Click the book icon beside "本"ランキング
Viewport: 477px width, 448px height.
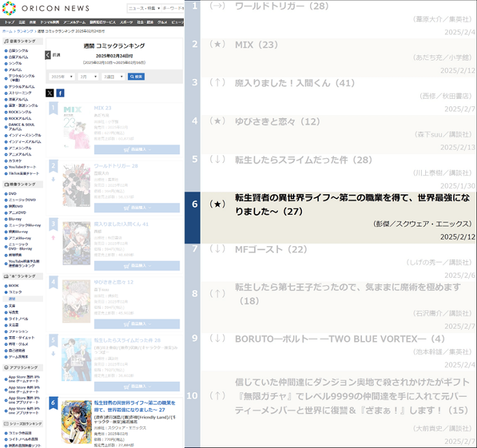6,276
